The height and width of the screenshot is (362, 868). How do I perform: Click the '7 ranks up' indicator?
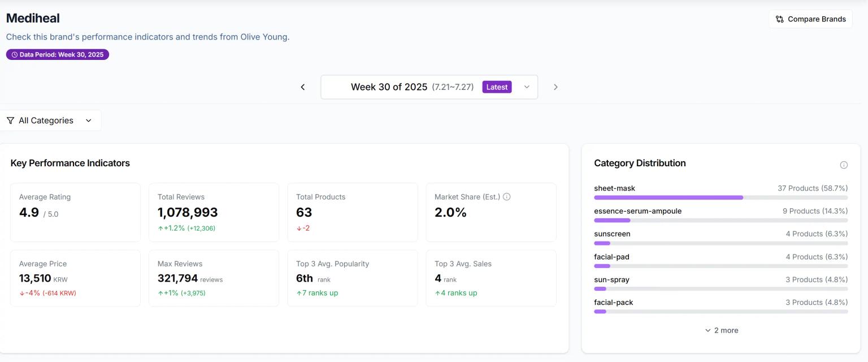[x=317, y=293]
